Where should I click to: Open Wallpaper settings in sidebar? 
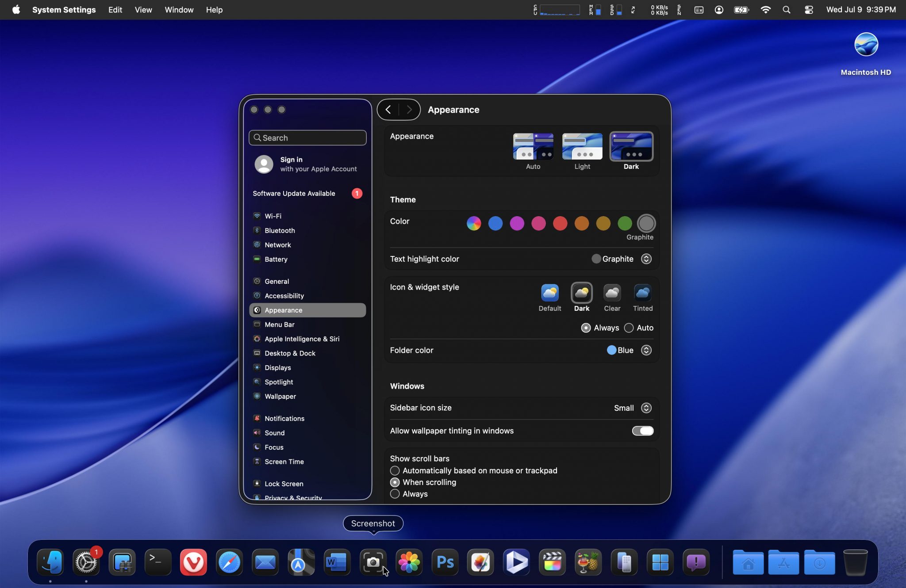(280, 397)
